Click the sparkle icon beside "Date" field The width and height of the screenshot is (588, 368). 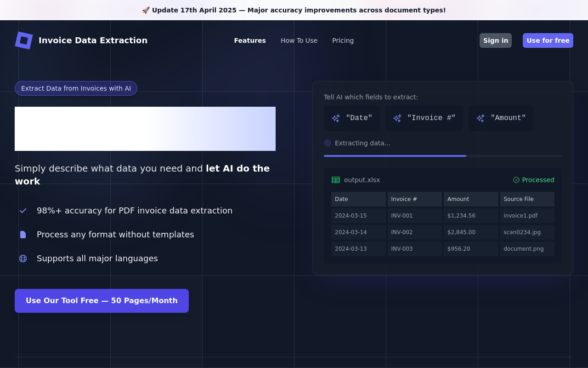(x=336, y=118)
